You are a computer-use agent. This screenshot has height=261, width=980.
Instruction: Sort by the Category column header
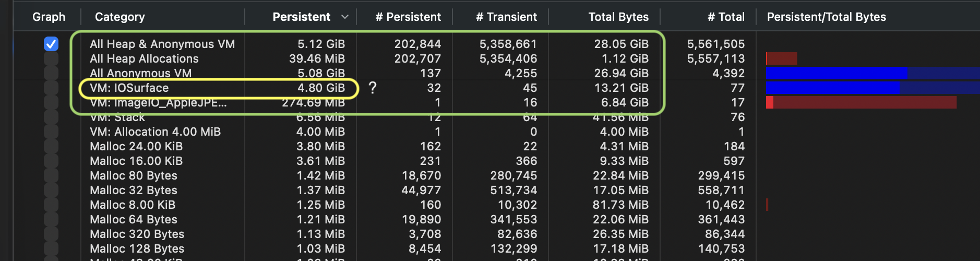click(120, 17)
